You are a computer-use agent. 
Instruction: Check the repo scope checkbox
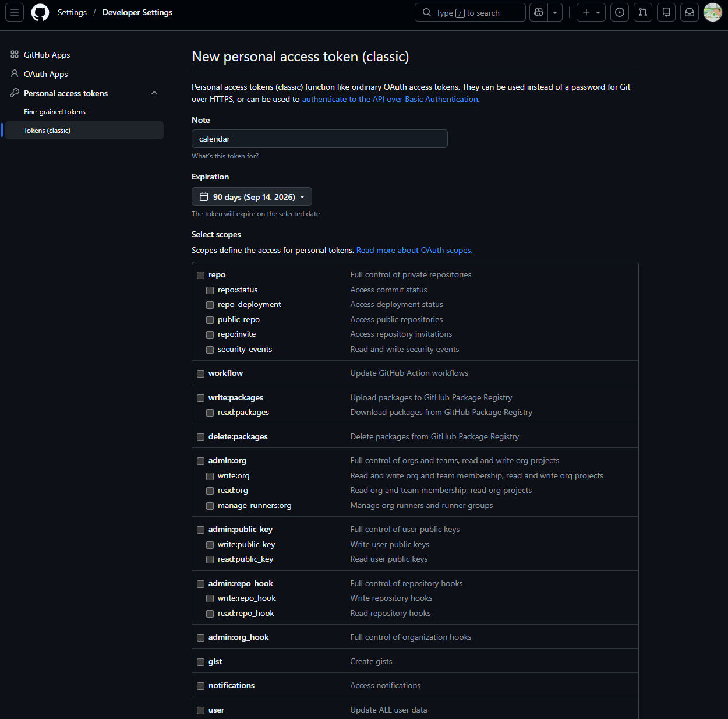[x=200, y=275]
